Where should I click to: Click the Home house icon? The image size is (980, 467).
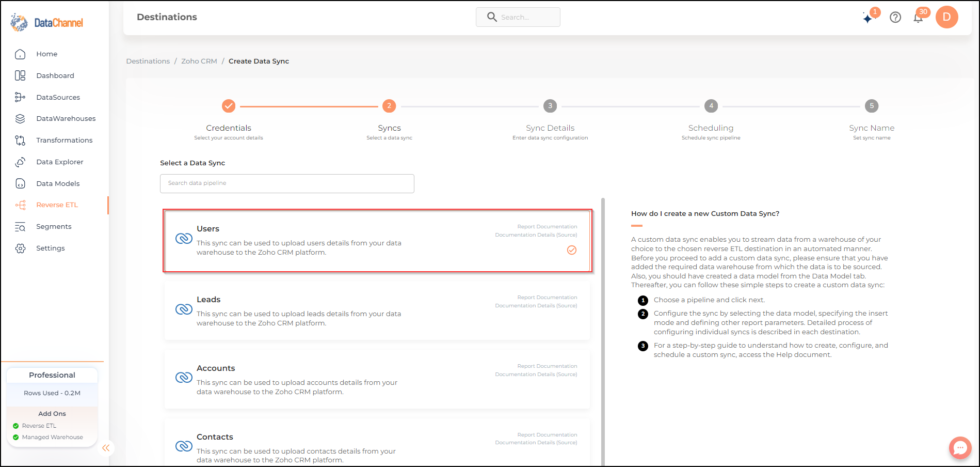pyautogui.click(x=20, y=54)
